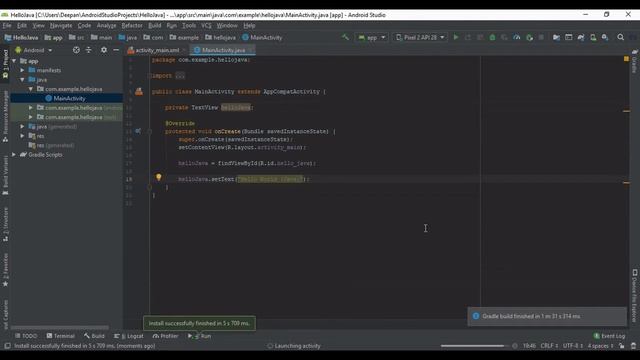Click the Project panel horizontal scrollbar
The image size is (640, 360).
(60, 327)
